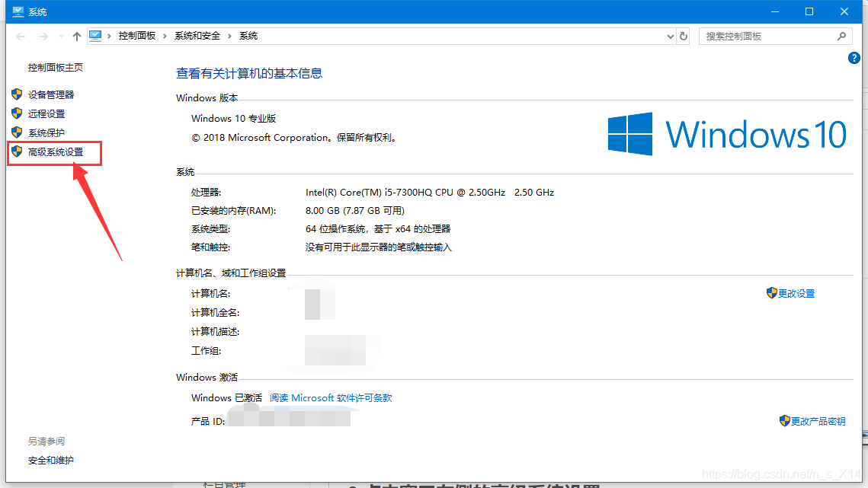The height and width of the screenshot is (488, 868).
Task: Open 设备管理器 from sidebar
Action: pyautogui.click(x=51, y=94)
